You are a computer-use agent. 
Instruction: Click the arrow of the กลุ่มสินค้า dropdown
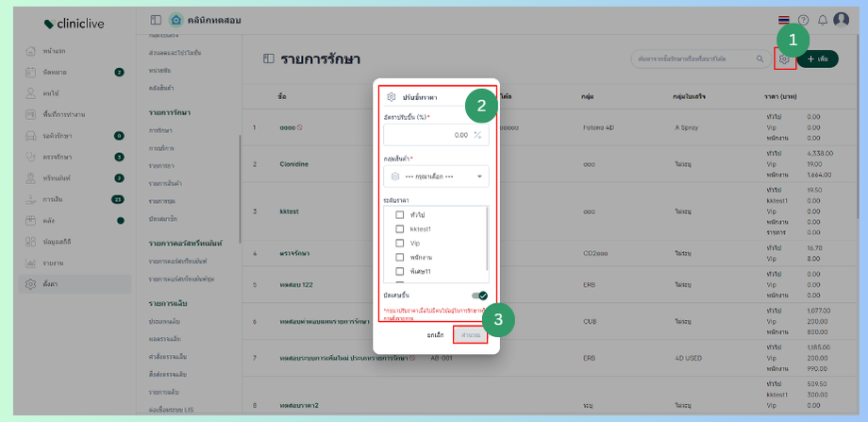click(x=479, y=177)
